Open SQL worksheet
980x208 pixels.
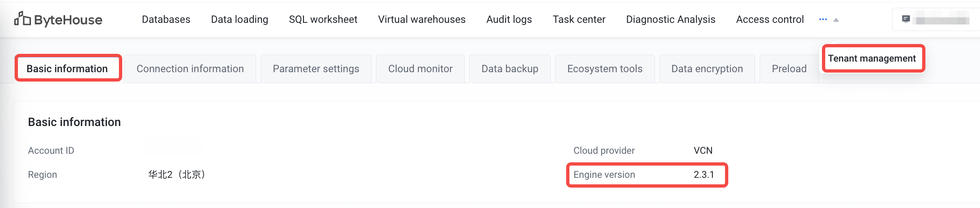click(x=323, y=20)
